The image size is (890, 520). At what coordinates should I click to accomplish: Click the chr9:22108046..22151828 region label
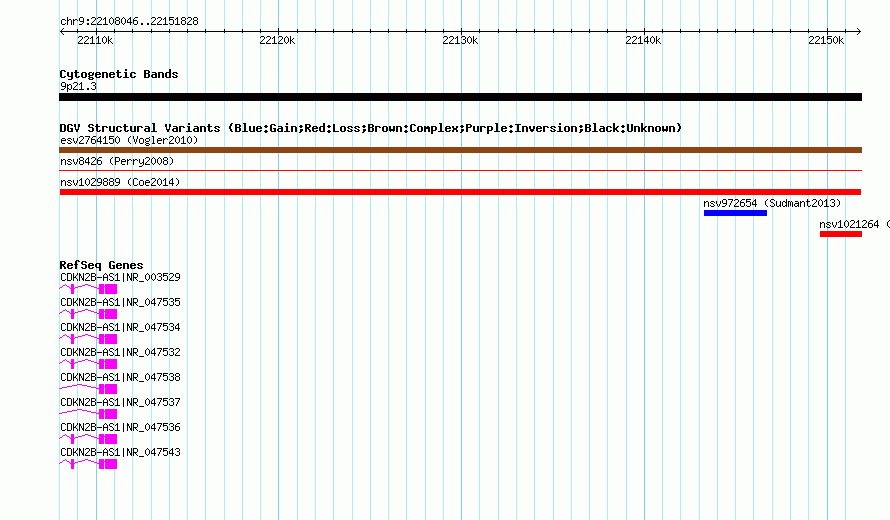tap(129, 22)
